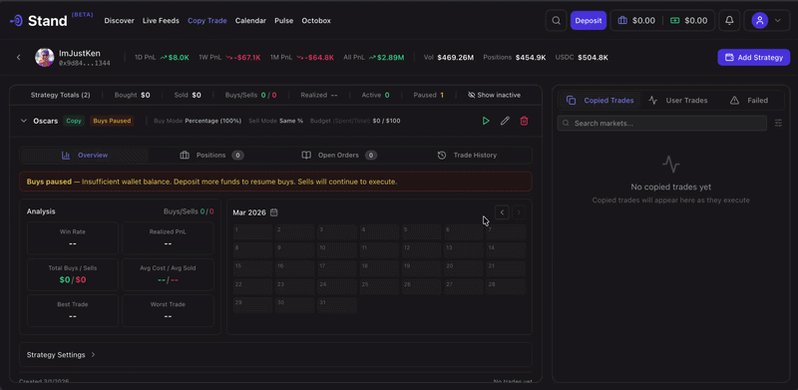Click the wallet address 0x9d84...1344
The width and height of the screenshot is (798, 390).
(x=84, y=63)
